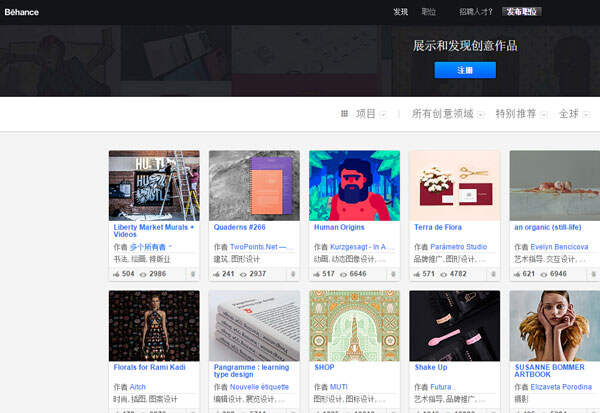The image size is (600, 413).
Task: Click the thumbs-up icon on Terra de Flora
Action: [x=416, y=273]
